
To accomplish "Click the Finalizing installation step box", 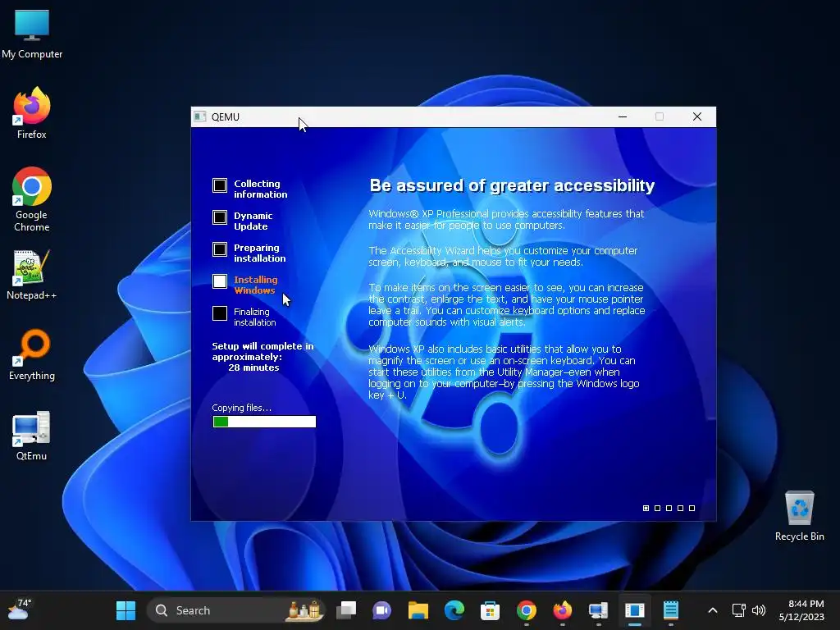I will 220,313.
